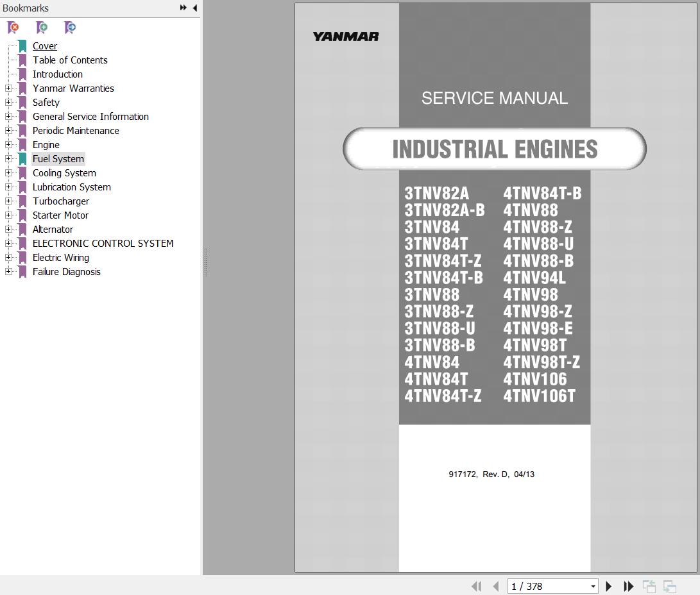The image size is (700, 595).
Task: Click the Bookmarks panel title
Action: 26,8
